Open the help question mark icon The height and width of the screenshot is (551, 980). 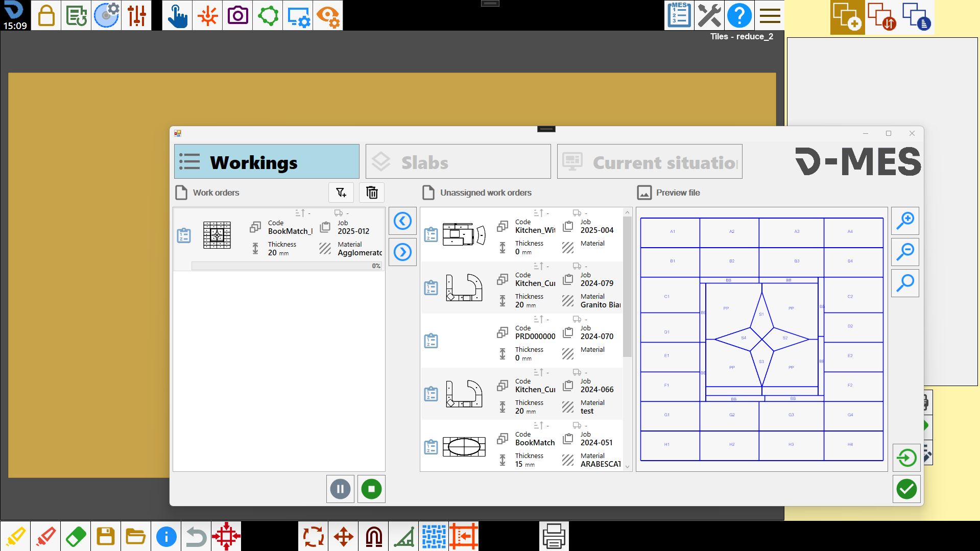(739, 15)
